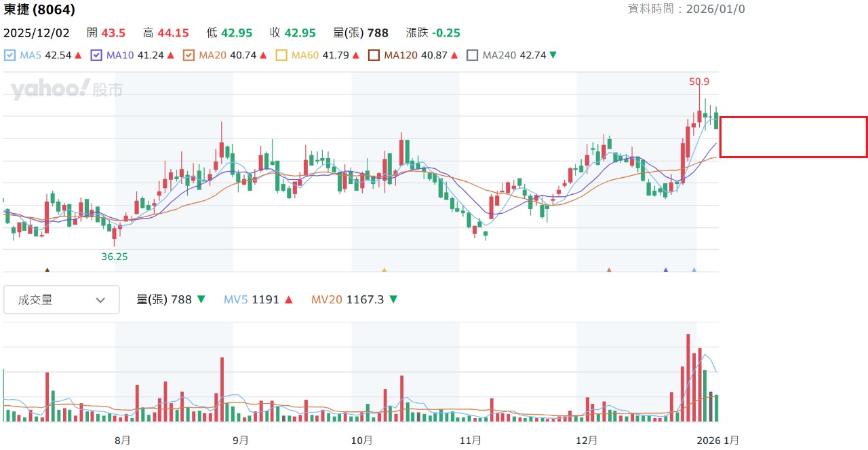Toggle the MA5 moving average checkbox
Image resolution: width=868 pixels, height=450 pixels.
tap(9, 55)
